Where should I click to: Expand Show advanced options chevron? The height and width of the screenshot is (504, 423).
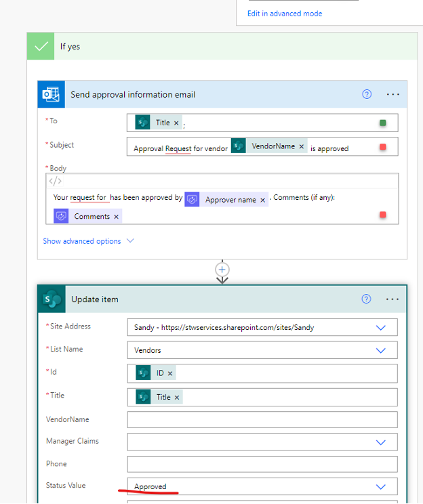(x=130, y=240)
